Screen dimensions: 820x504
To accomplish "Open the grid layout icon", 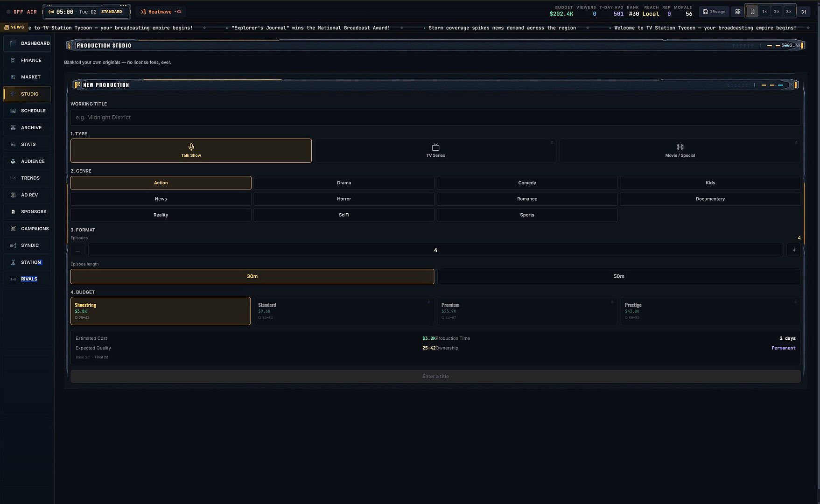I will [737, 12].
